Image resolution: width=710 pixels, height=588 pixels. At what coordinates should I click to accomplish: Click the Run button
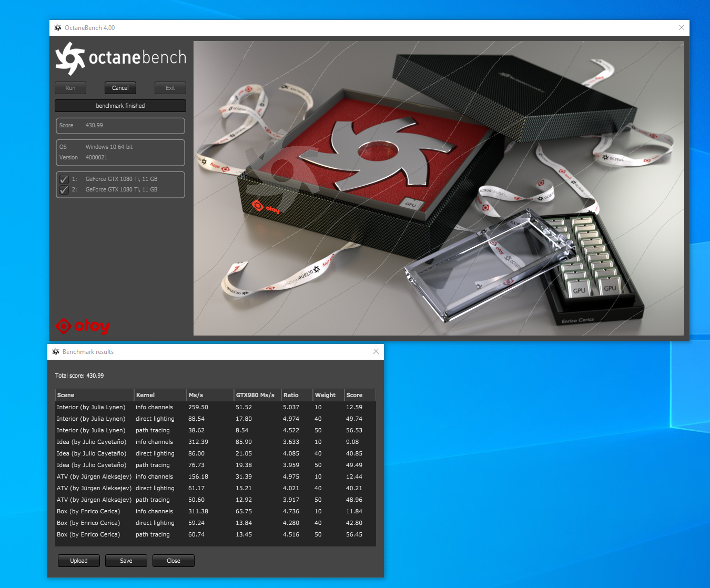click(x=70, y=88)
